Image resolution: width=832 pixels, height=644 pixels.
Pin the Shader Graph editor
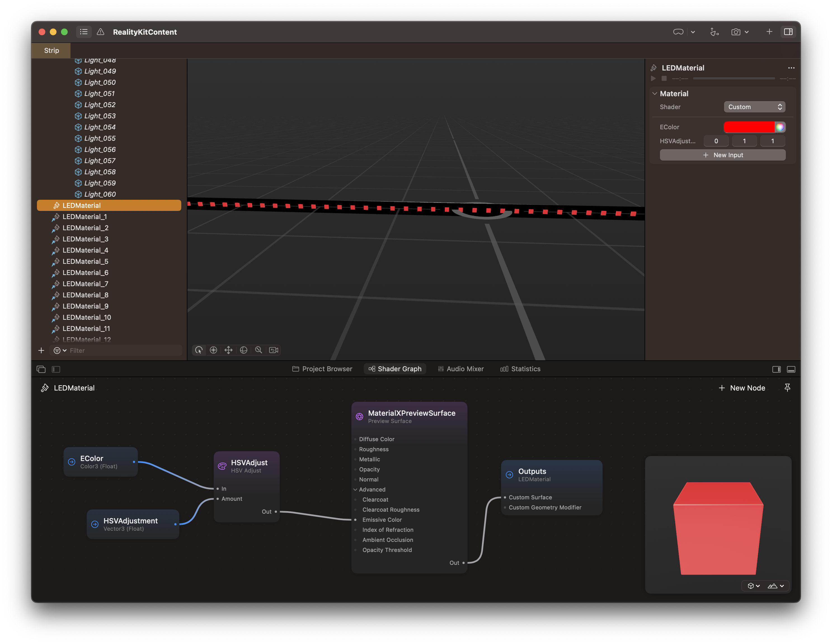coord(788,388)
